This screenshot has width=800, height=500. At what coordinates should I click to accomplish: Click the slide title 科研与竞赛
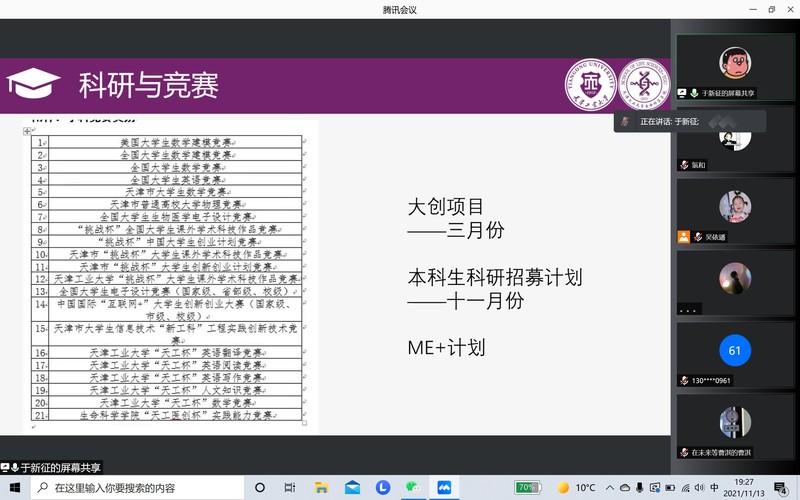(148, 85)
